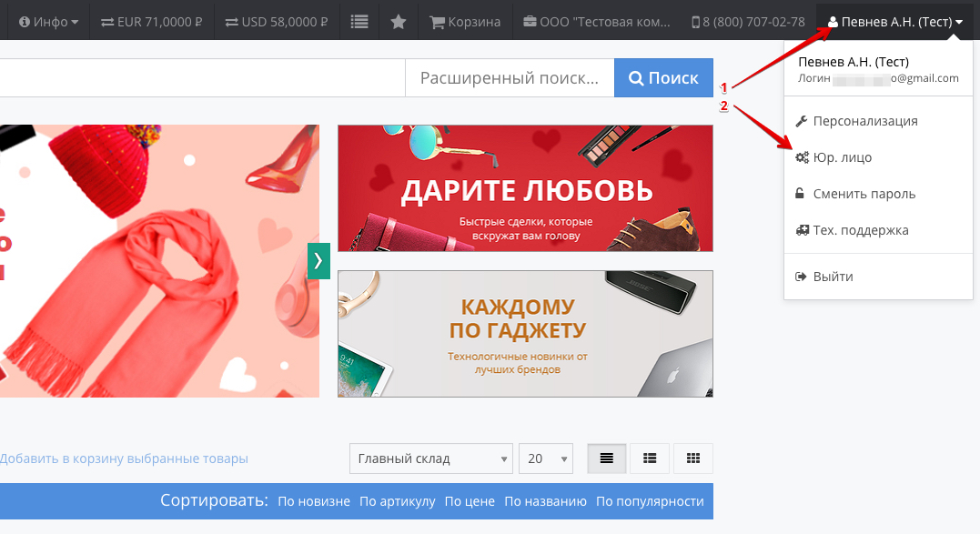Click the phone number 8 (800) 707-02-78
This screenshot has width=980, height=534.
tap(748, 21)
